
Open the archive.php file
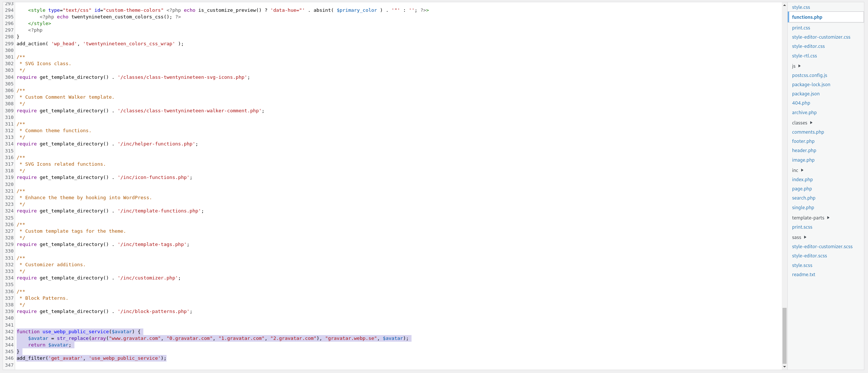click(x=804, y=112)
